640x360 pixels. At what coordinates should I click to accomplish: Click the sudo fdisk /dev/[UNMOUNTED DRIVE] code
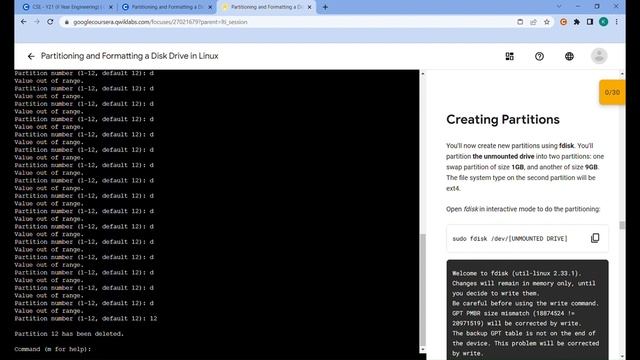coord(510,239)
